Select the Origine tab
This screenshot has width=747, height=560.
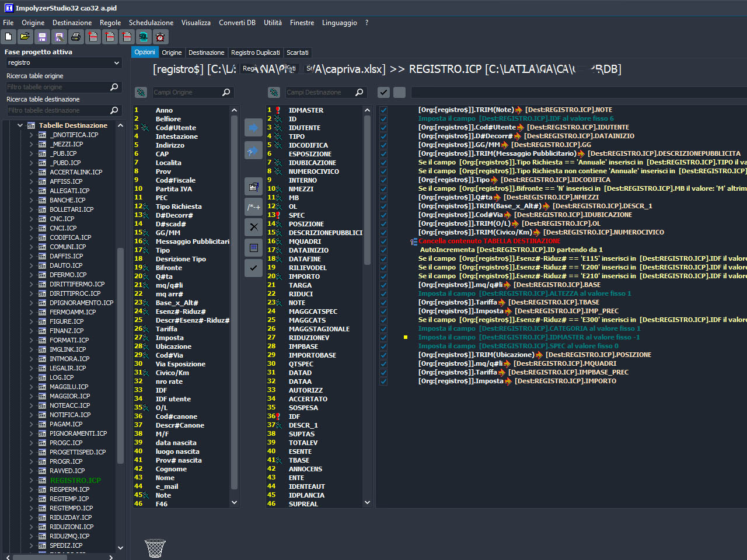coord(172,52)
